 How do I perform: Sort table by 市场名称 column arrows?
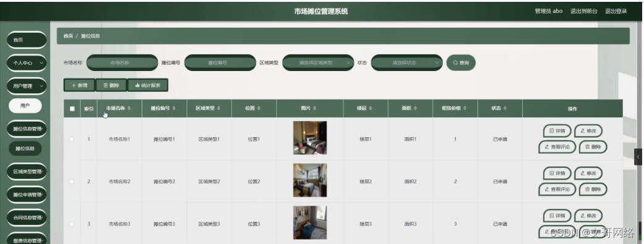(x=129, y=108)
